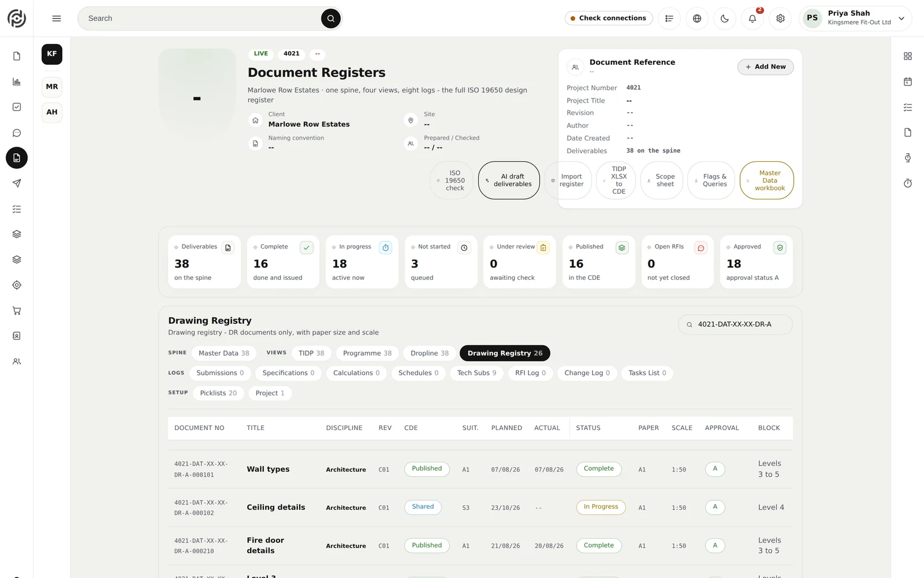Image resolution: width=924 pixels, height=578 pixels.
Task: Open the list view icon in header
Action: click(669, 18)
